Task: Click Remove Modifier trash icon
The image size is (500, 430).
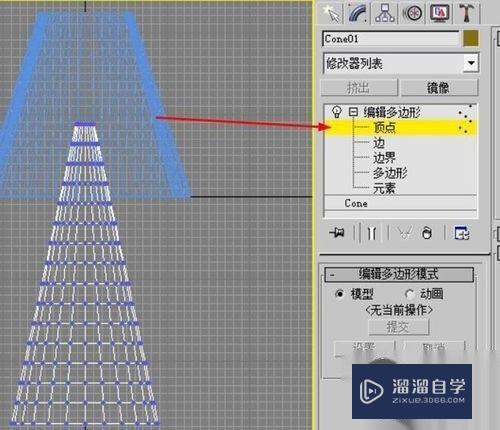Action: pos(427,232)
